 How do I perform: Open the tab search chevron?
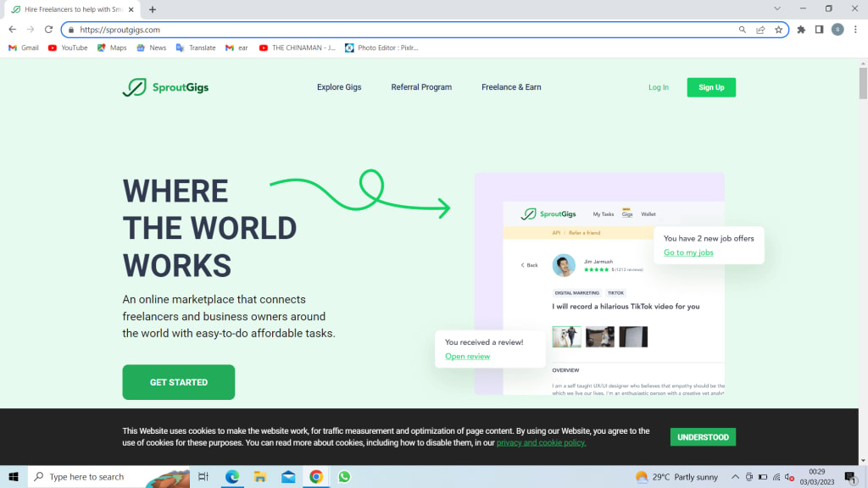point(777,8)
